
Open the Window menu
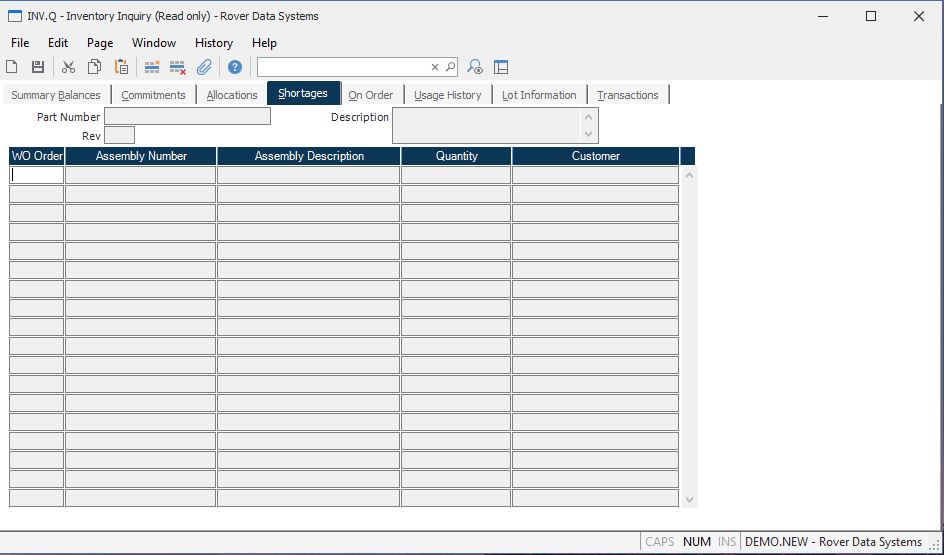pyautogui.click(x=154, y=43)
